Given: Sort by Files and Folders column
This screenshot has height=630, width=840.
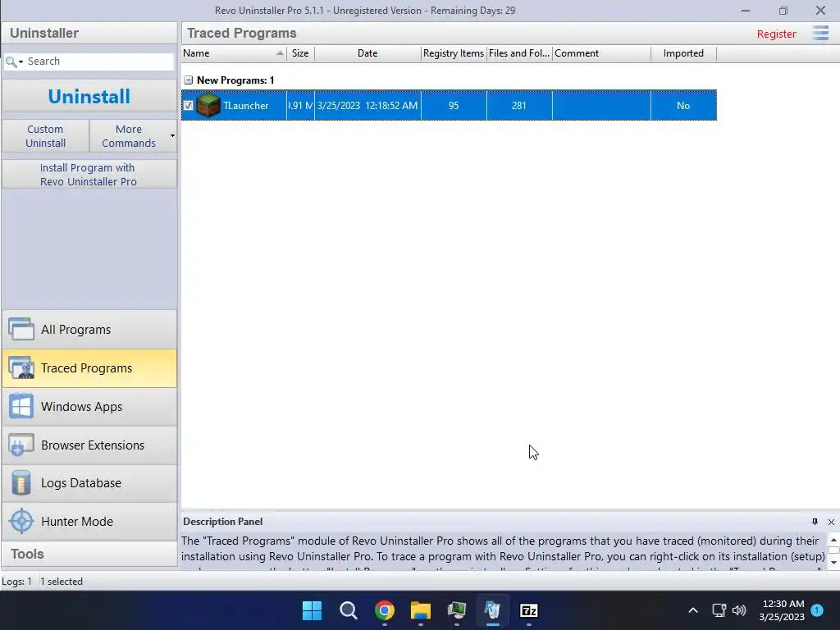Looking at the screenshot, I should click(519, 53).
